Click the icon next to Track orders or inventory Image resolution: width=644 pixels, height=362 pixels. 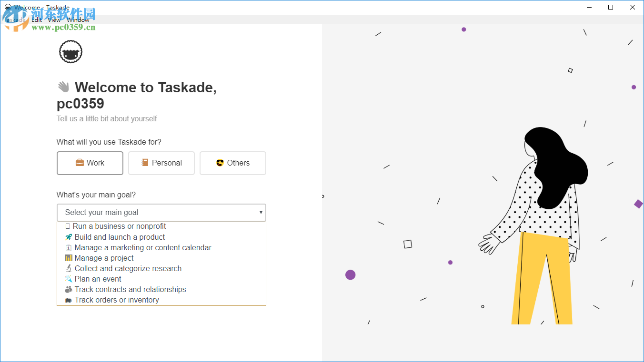[68, 300]
